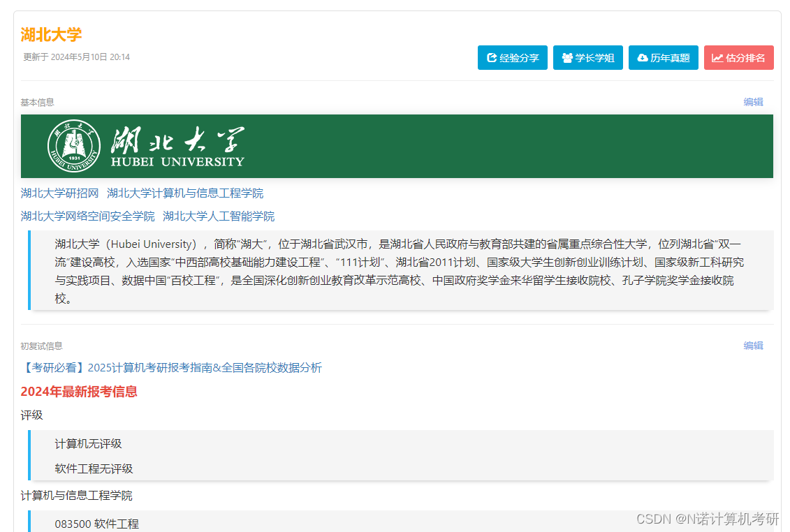This screenshot has height=532, width=790.
Task: Click the chart icon in 估分排名
Action: [717, 58]
